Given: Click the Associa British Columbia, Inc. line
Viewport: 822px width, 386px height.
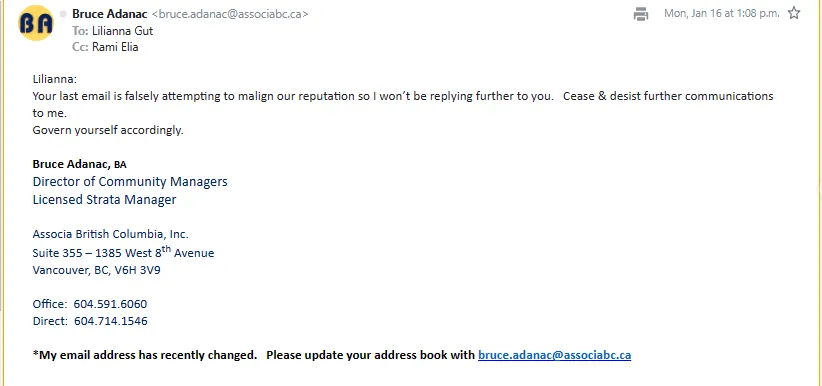Looking at the screenshot, I should (111, 234).
